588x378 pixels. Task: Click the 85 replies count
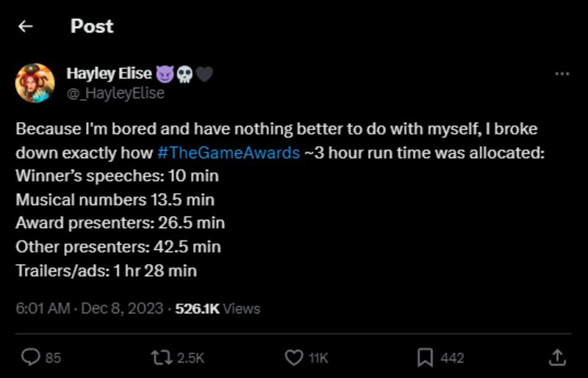click(x=54, y=358)
